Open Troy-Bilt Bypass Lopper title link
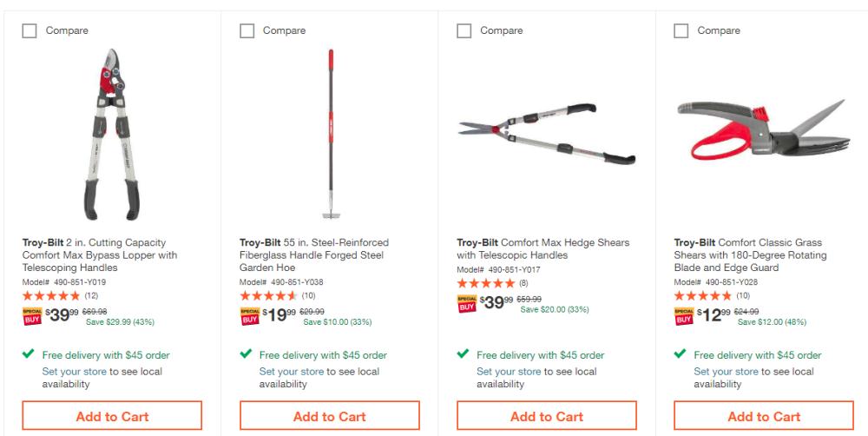The height and width of the screenshot is (436, 868). [99, 255]
